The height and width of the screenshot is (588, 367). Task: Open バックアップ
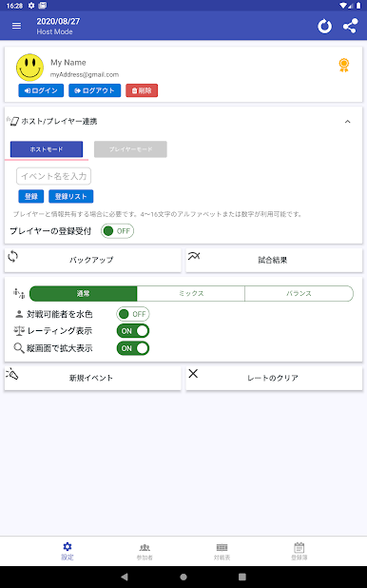[x=92, y=260]
